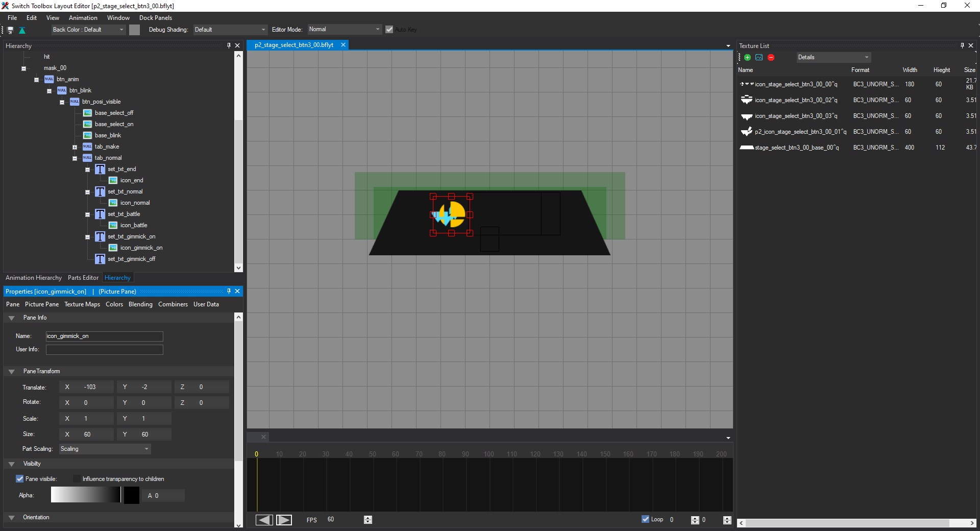This screenshot has width=980, height=531.
Task: Open the Animation menu
Action: tap(83, 18)
